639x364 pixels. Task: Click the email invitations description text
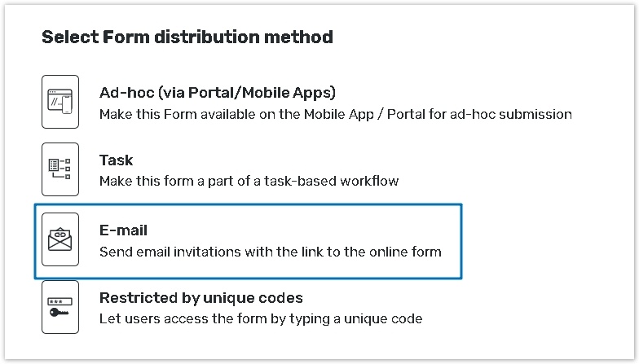point(270,252)
